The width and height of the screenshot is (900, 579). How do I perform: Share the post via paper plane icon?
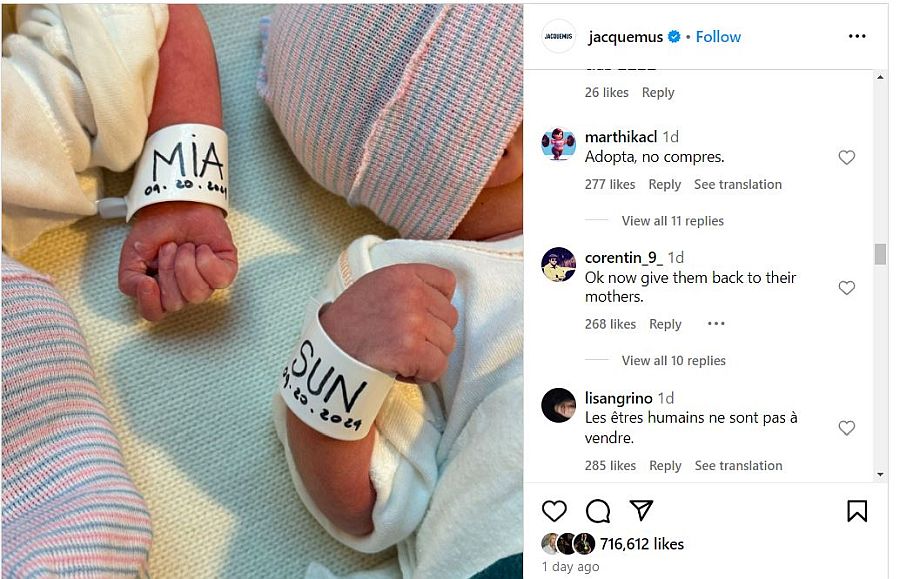(x=641, y=510)
